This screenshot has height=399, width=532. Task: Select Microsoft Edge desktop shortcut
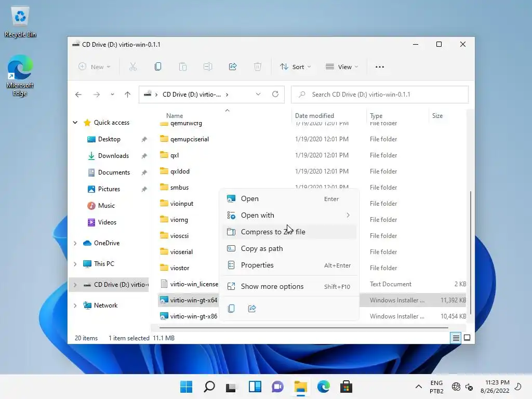pos(20,76)
